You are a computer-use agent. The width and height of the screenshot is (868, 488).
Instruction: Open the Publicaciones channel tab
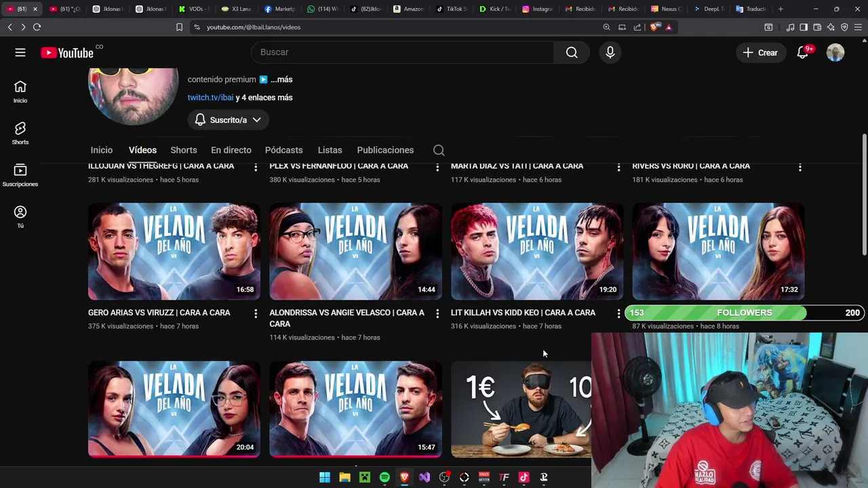pyautogui.click(x=385, y=150)
